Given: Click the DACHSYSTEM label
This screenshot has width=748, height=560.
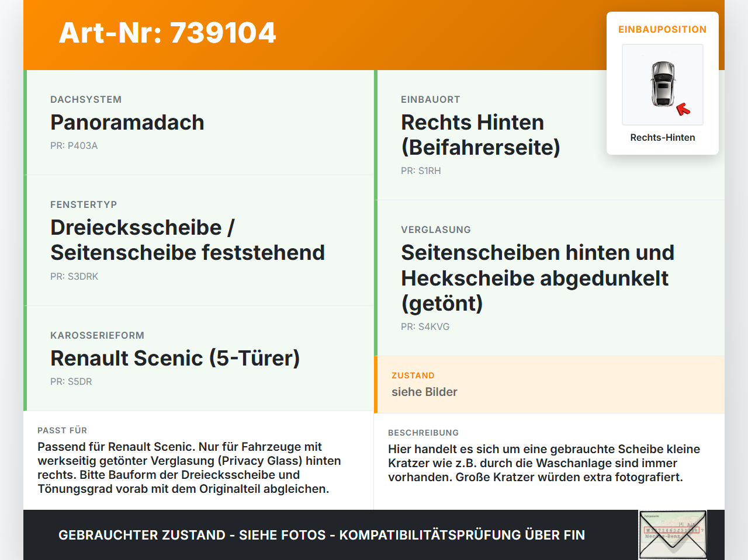Looking at the screenshot, I should 86,100.
